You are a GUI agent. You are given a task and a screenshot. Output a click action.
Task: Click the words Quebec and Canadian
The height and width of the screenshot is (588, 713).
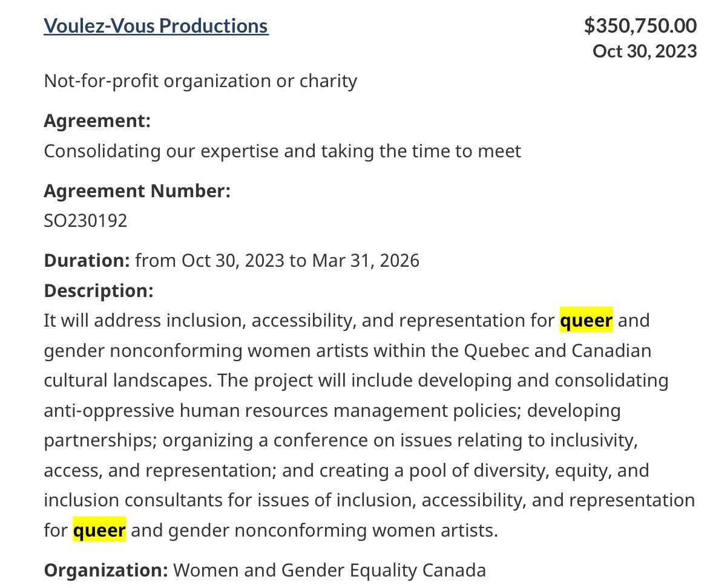[557, 351]
